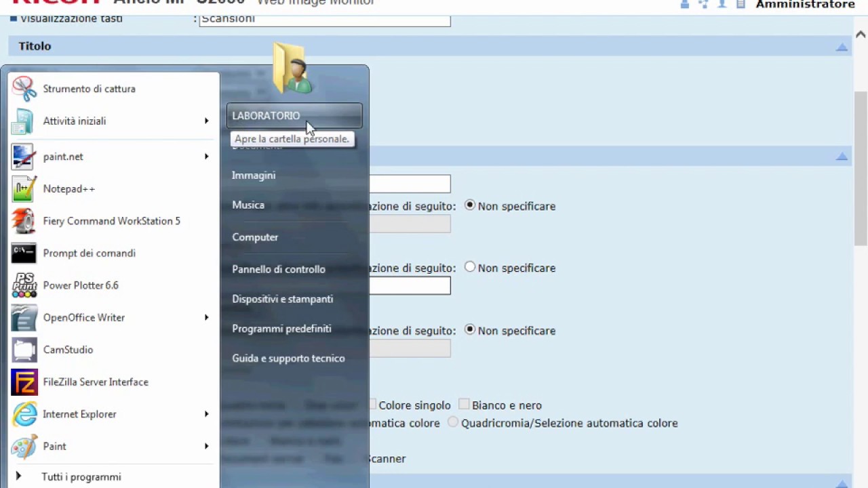Expand Paint jump list arrow
868x488 pixels.
206,447
